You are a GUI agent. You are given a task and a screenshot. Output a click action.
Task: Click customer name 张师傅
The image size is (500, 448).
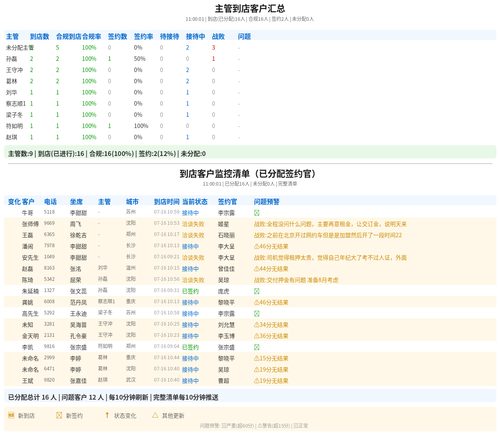[x=30, y=224]
